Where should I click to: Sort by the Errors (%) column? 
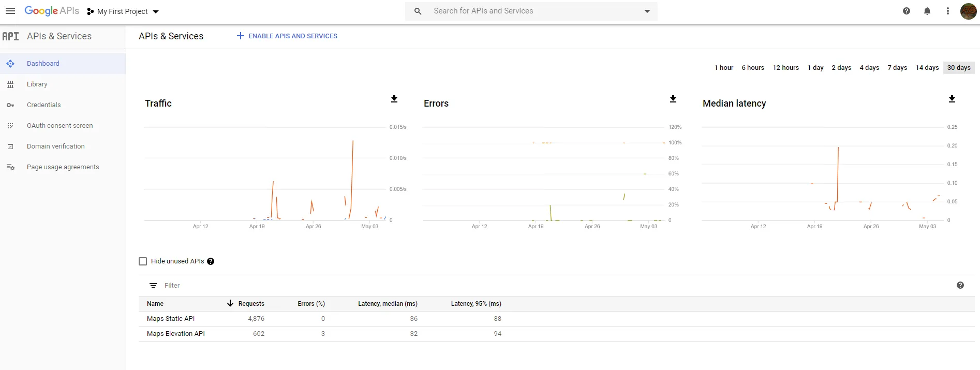pyautogui.click(x=311, y=304)
